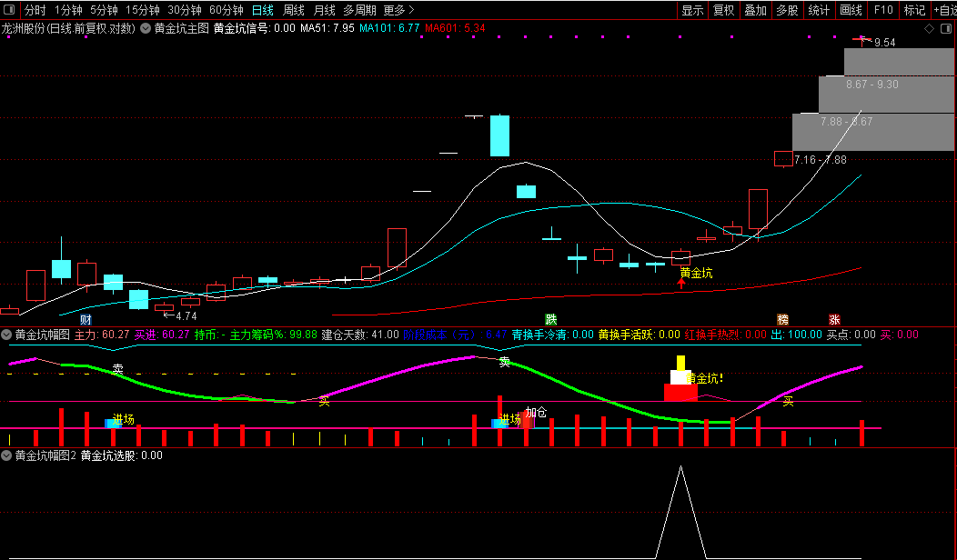Click the red 黄金坑 arrow signal
The height and width of the screenshot is (560, 957).
pyautogui.click(x=681, y=282)
